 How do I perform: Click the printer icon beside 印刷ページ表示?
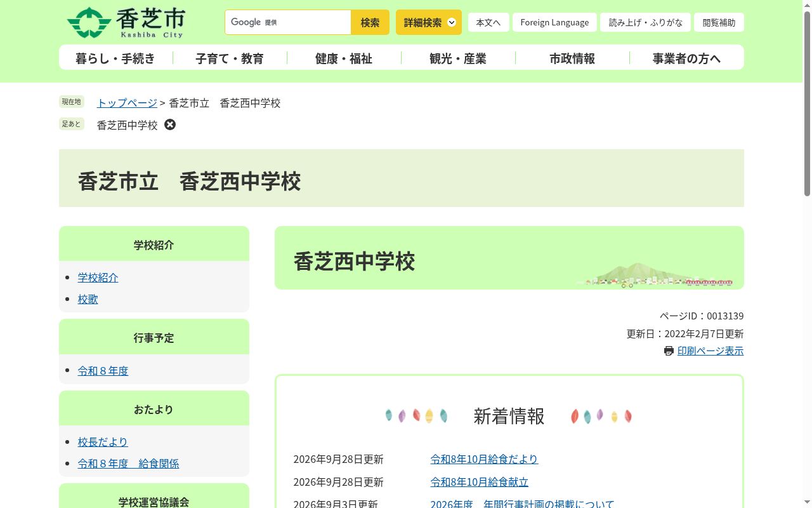(x=669, y=351)
